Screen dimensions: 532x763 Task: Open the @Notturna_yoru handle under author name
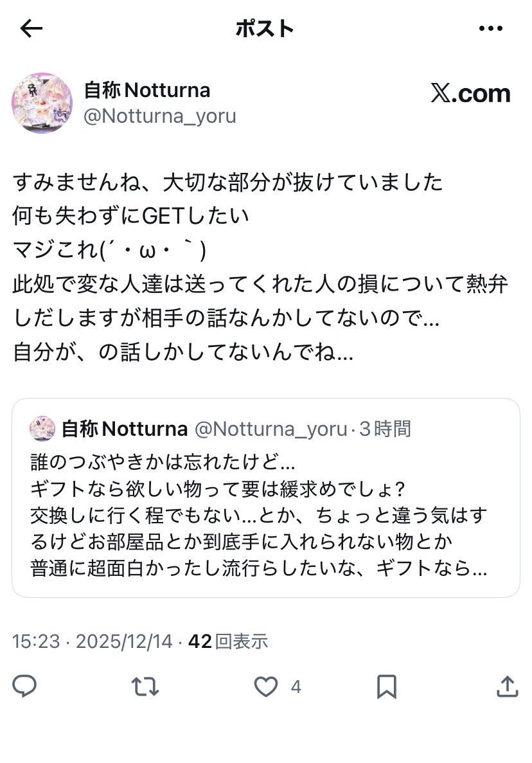pos(160,116)
